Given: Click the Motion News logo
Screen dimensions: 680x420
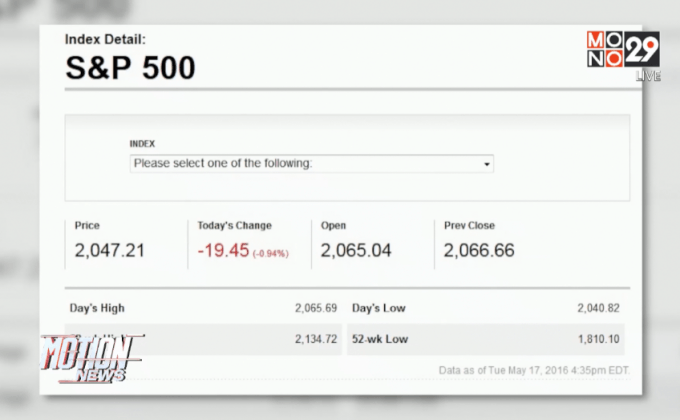Looking at the screenshot, I should (x=92, y=359).
